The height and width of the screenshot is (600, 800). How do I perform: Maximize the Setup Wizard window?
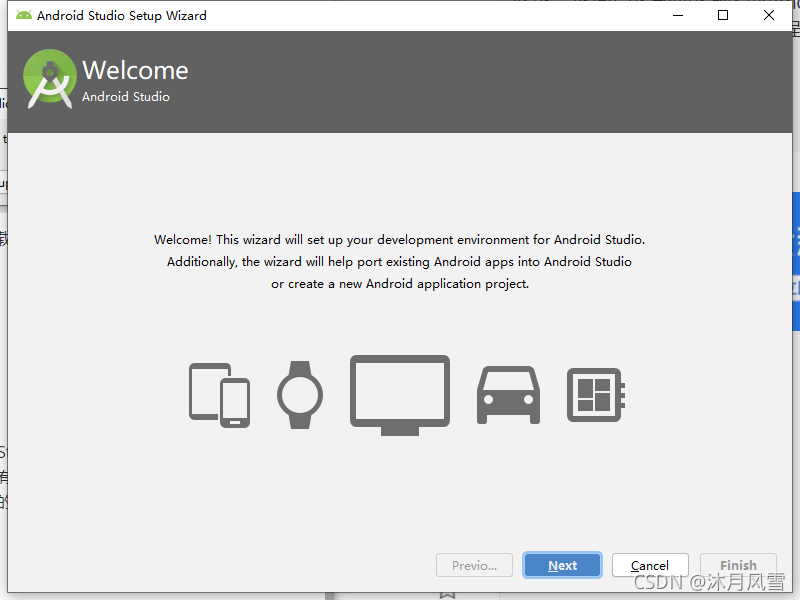click(x=723, y=15)
